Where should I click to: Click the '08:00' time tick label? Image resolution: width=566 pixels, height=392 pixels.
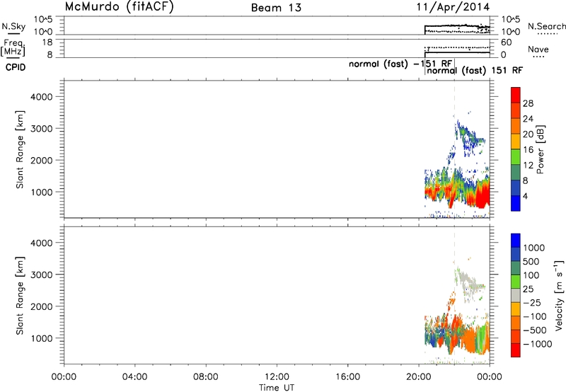(206, 377)
